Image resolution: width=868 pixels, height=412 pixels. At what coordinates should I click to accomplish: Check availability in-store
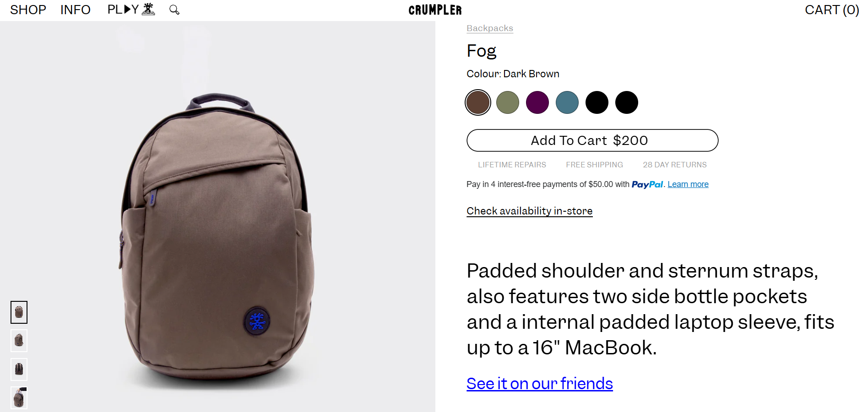tap(530, 211)
